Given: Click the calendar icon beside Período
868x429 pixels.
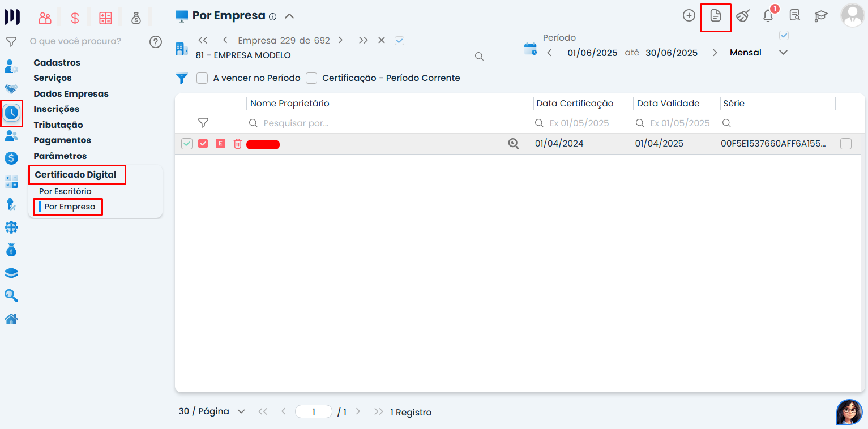Looking at the screenshot, I should click(x=531, y=49).
